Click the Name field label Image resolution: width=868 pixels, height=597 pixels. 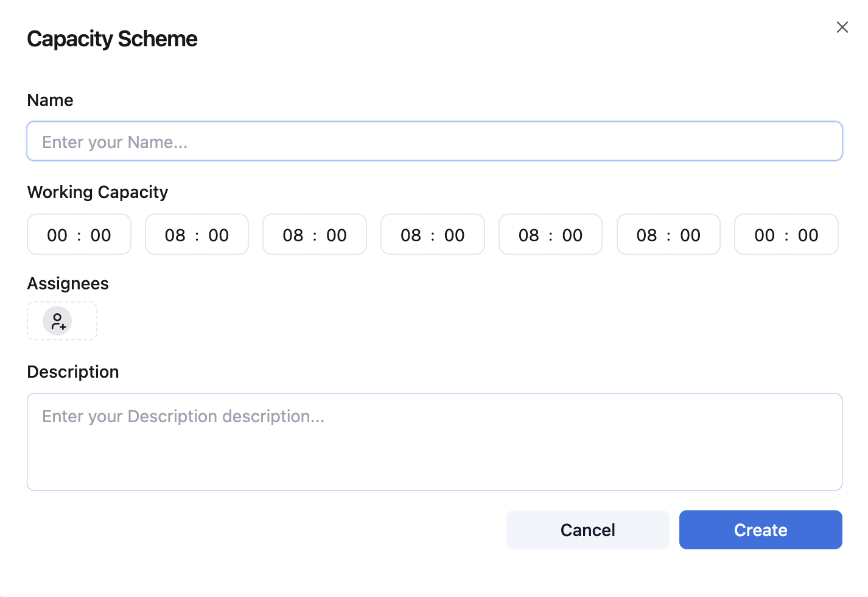[50, 100]
